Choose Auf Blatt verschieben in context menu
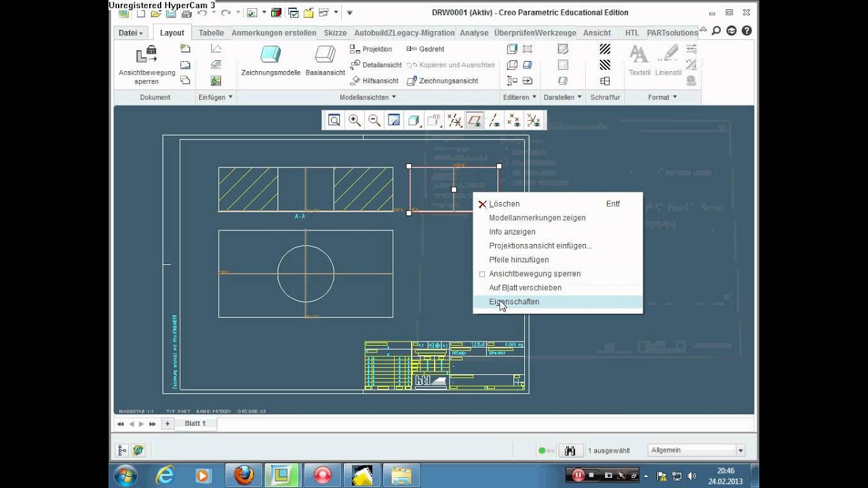868x488 pixels. pyautogui.click(x=557, y=287)
